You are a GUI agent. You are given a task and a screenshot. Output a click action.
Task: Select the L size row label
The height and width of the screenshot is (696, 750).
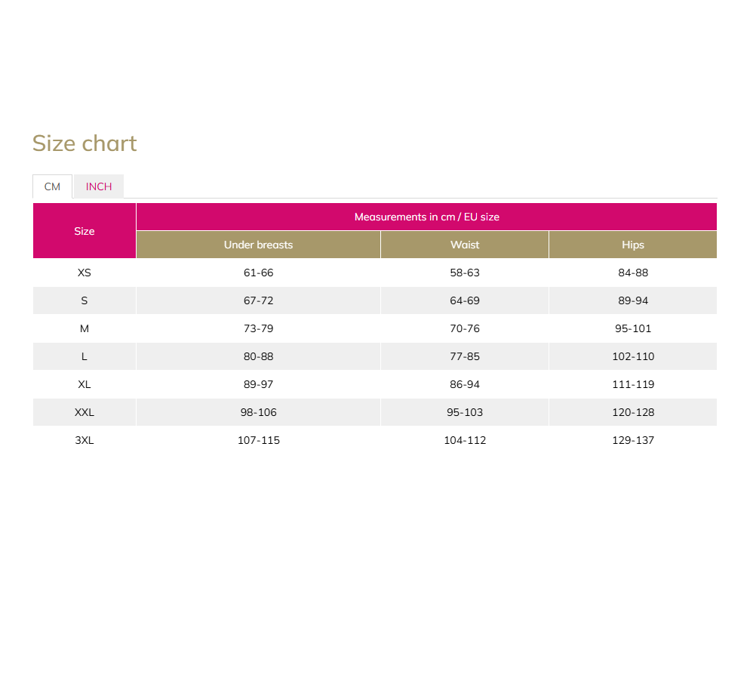84,356
